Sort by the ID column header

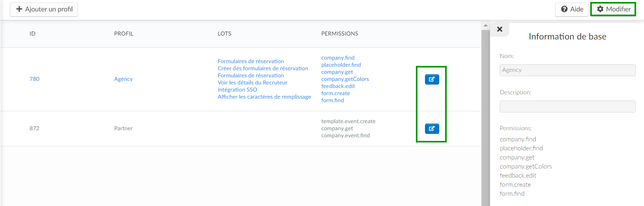32,34
